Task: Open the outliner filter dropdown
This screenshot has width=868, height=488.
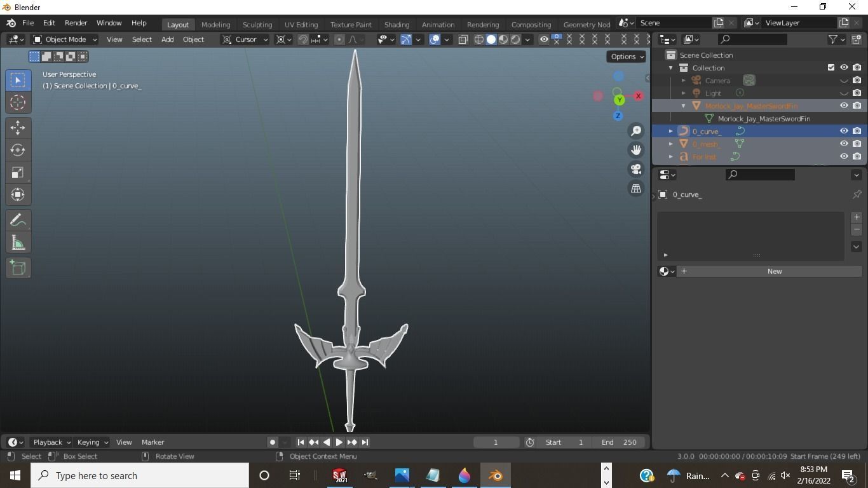Action: point(836,39)
